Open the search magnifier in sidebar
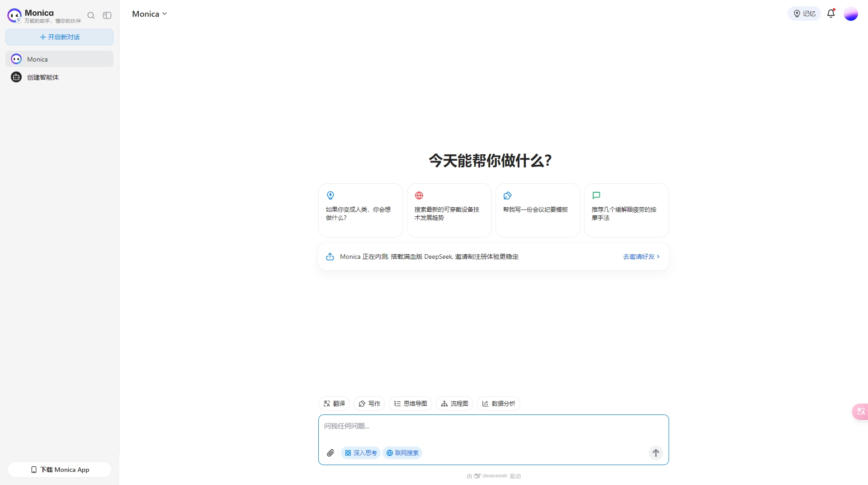This screenshot has height=485, width=868. [x=91, y=15]
